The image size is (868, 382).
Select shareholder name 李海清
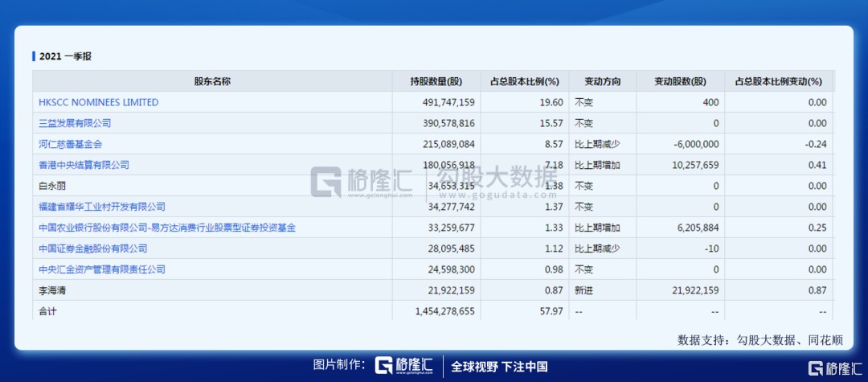[x=52, y=290]
